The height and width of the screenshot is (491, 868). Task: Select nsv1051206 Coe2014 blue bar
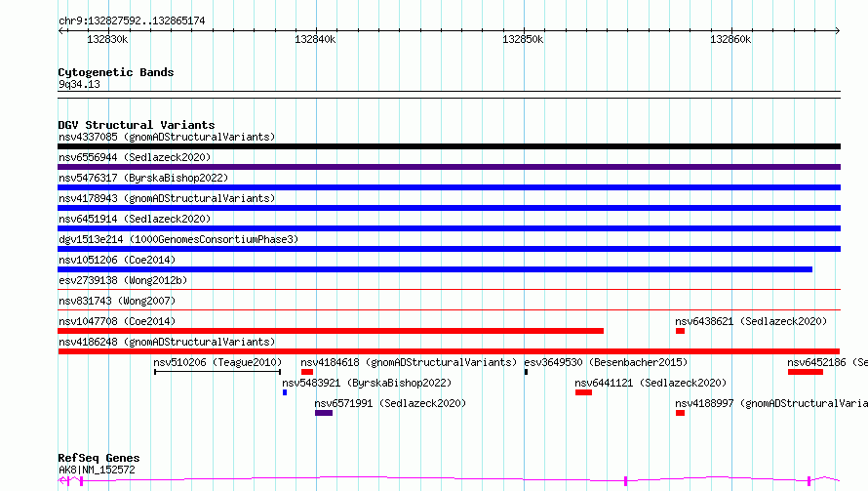click(435, 269)
